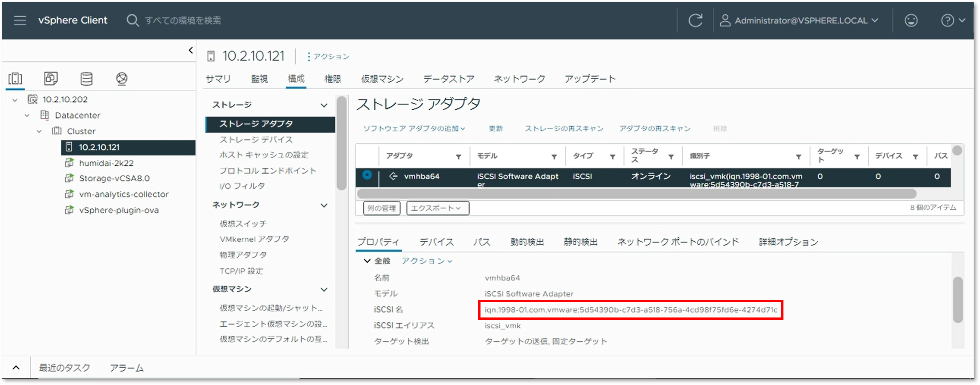The image size is (980, 385).
Task: Switch to ネットワーク ポートのバインド tab
Action: 678,242
